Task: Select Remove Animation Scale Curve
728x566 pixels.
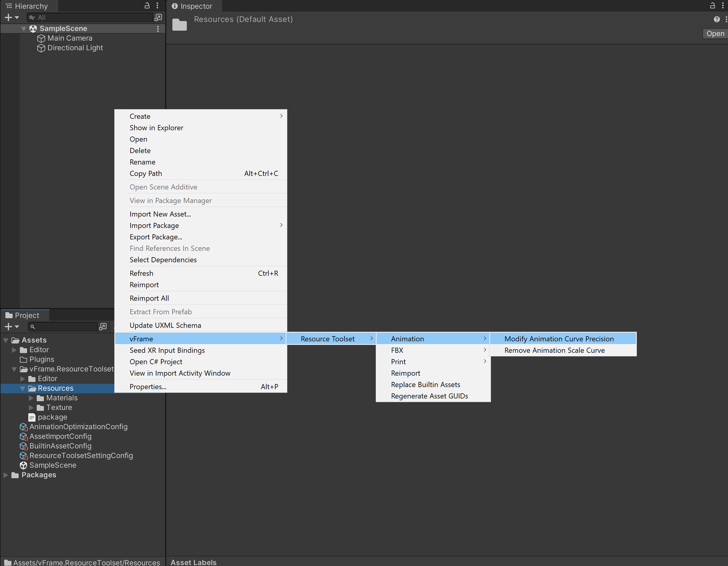Action: (x=554, y=350)
